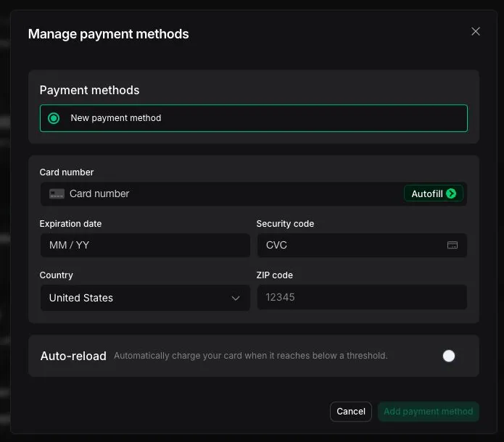
Task: Select the New payment method radio button
Action: (54, 118)
